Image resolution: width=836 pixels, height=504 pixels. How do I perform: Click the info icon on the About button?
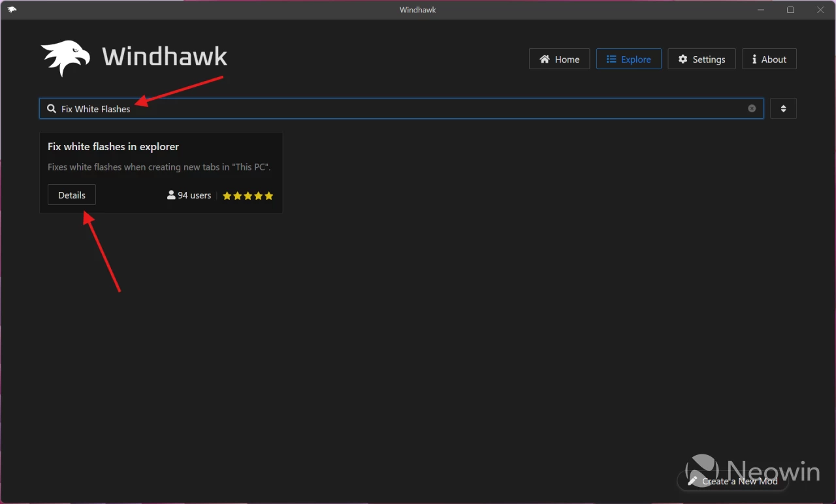(x=756, y=59)
